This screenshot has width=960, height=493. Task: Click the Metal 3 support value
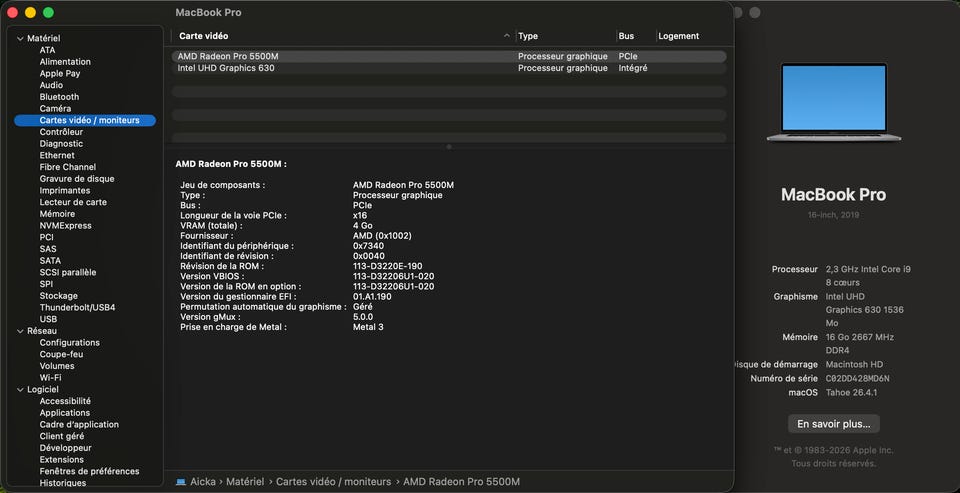[368, 327]
